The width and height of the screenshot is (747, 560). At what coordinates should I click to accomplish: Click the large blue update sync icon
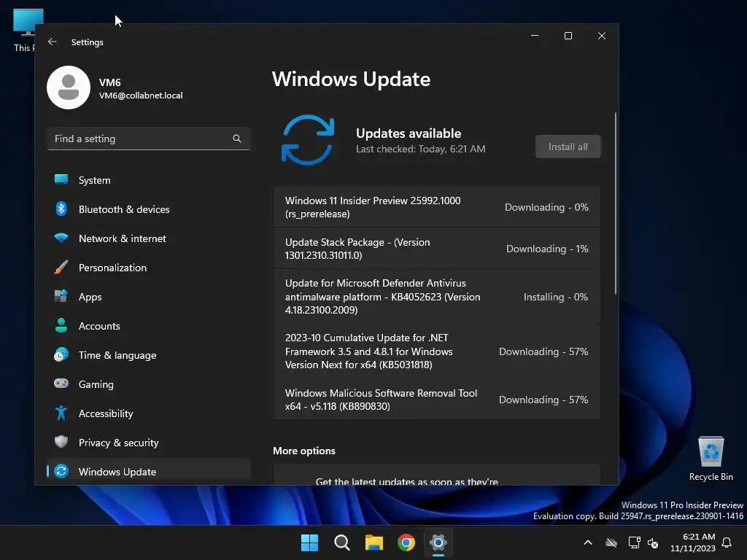(308, 140)
